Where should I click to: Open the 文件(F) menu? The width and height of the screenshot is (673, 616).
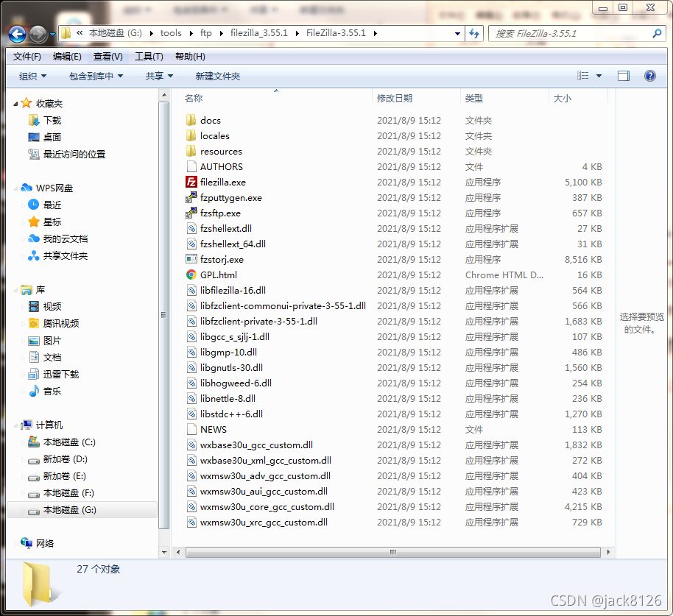(x=27, y=57)
